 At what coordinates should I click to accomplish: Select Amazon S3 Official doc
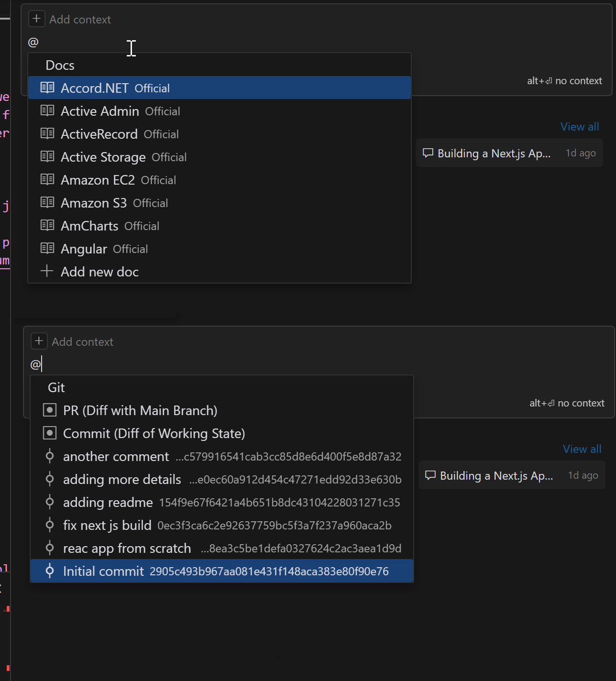click(220, 203)
